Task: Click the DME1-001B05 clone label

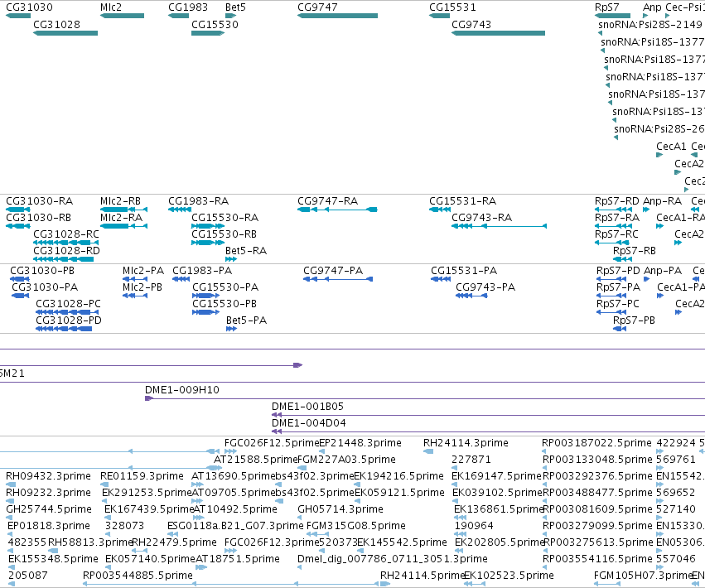Action: 308,407
